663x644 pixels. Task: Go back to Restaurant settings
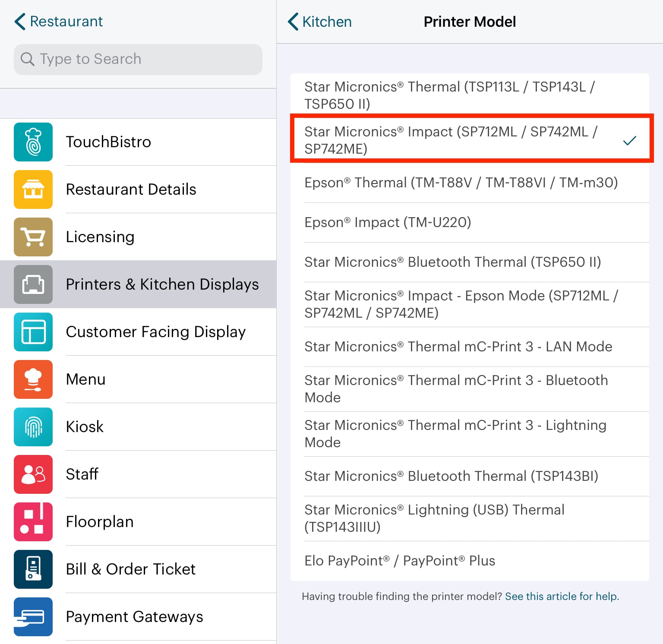[x=59, y=22]
